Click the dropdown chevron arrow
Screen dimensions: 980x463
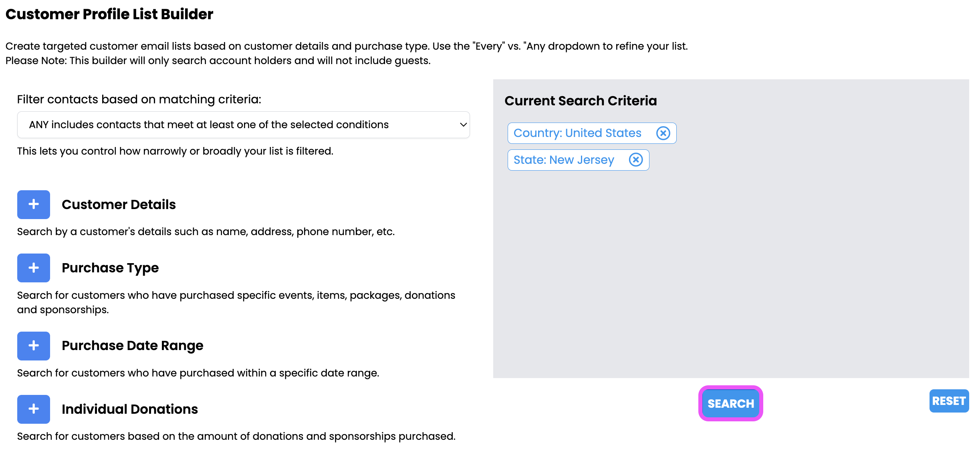tap(463, 125)
